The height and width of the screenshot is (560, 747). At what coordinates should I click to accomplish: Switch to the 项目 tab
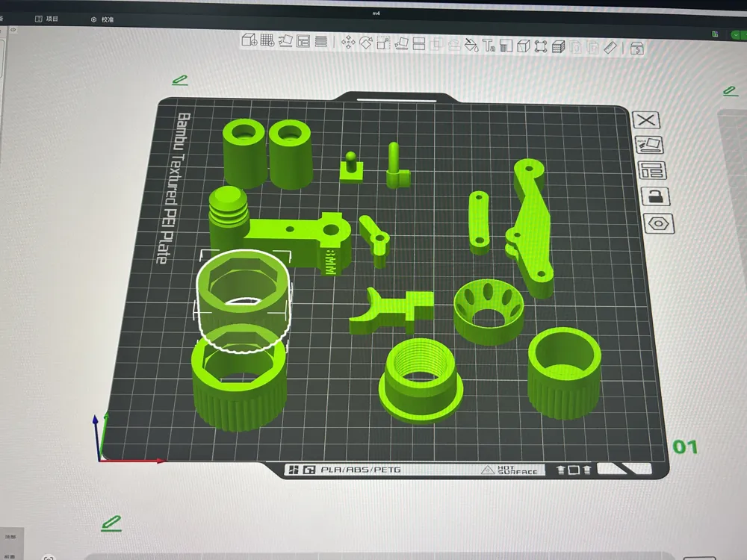pos(46,19)
